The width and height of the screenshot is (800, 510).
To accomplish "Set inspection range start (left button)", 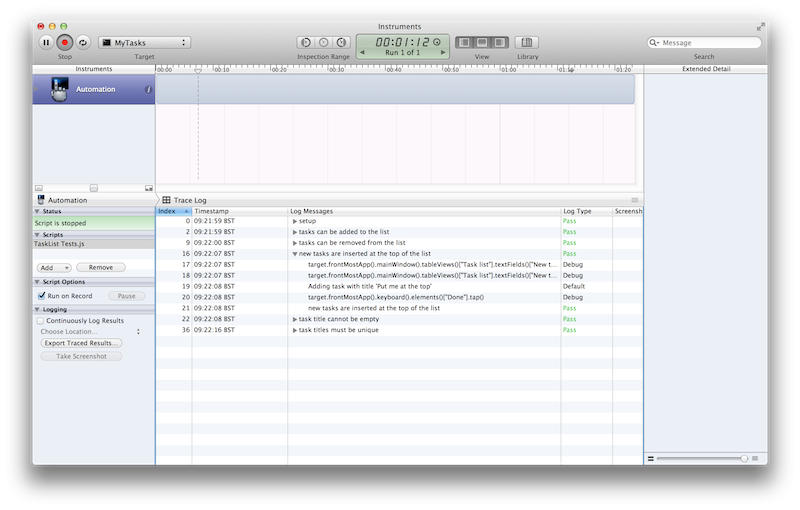I will click(306, 42).
